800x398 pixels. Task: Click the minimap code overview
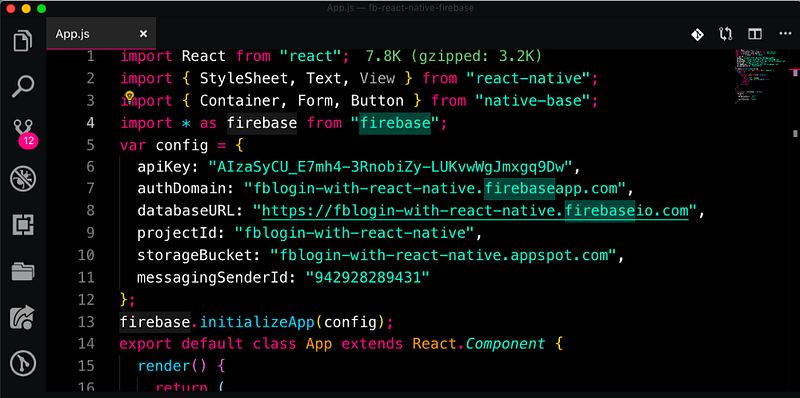pyautogui.click(x=760, y=77)
